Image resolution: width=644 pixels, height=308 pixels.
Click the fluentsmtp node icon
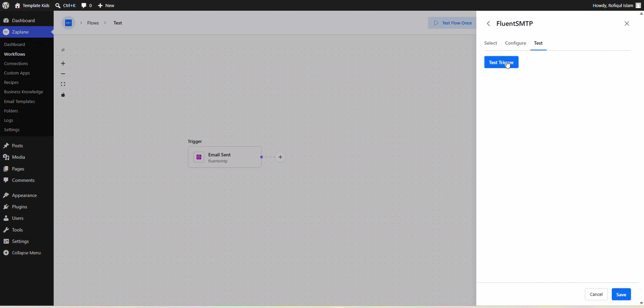coord(199,157)
